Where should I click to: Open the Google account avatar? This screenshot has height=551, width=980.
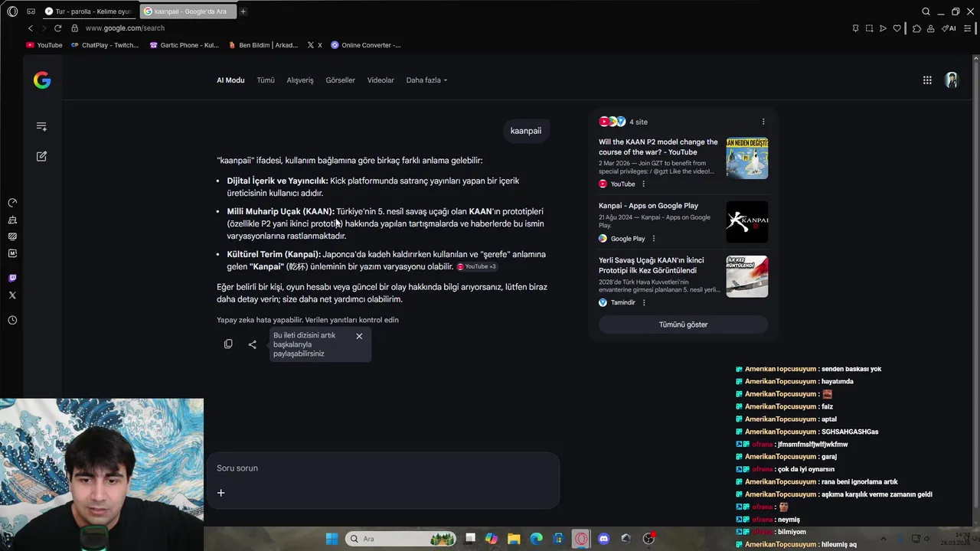coord(952,80)
